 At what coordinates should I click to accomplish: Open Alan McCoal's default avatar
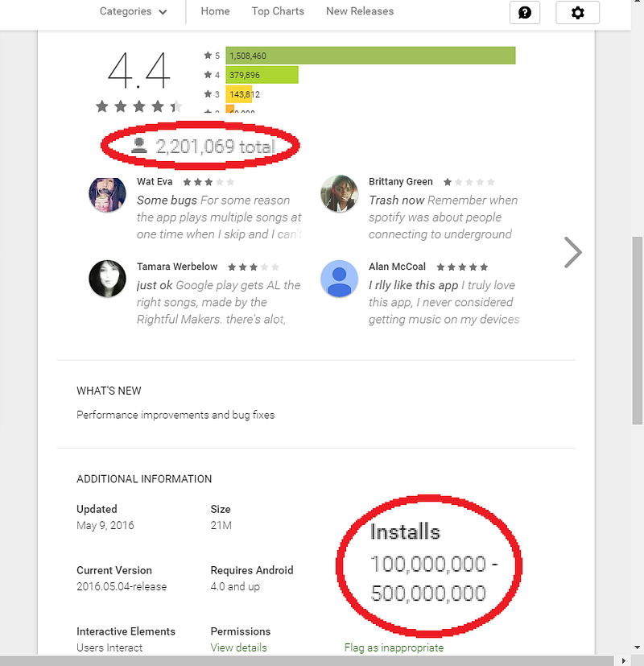pyautogui.click(x=339, y=279)
